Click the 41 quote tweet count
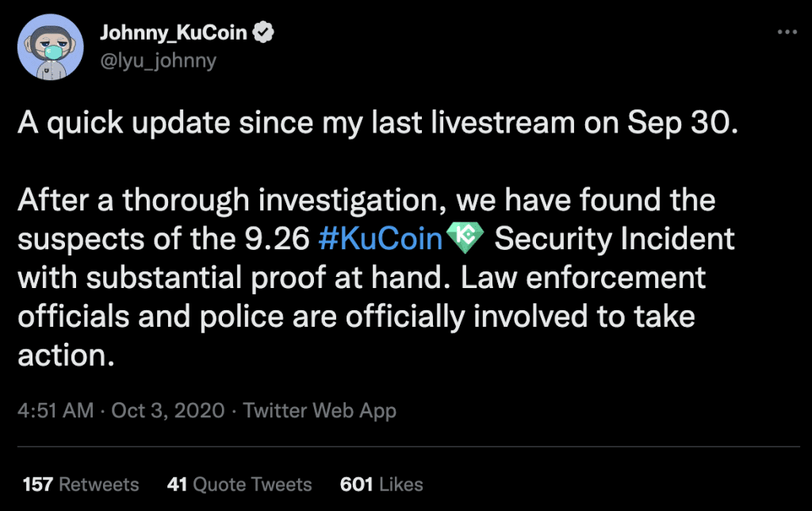Image resolution: width=812 pixels, height=511 pixels. pyautogui.click(x=178, y=484)
